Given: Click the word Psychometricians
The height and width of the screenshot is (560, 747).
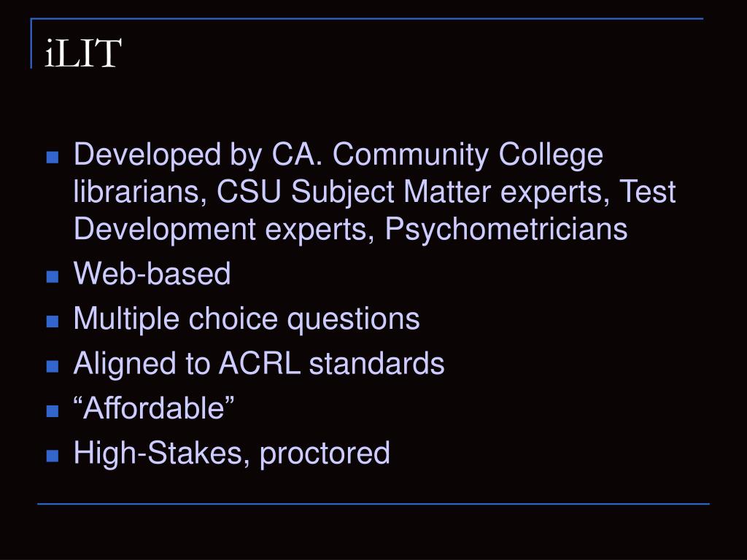Looking at the screenshot, I should tap(506, 229).
